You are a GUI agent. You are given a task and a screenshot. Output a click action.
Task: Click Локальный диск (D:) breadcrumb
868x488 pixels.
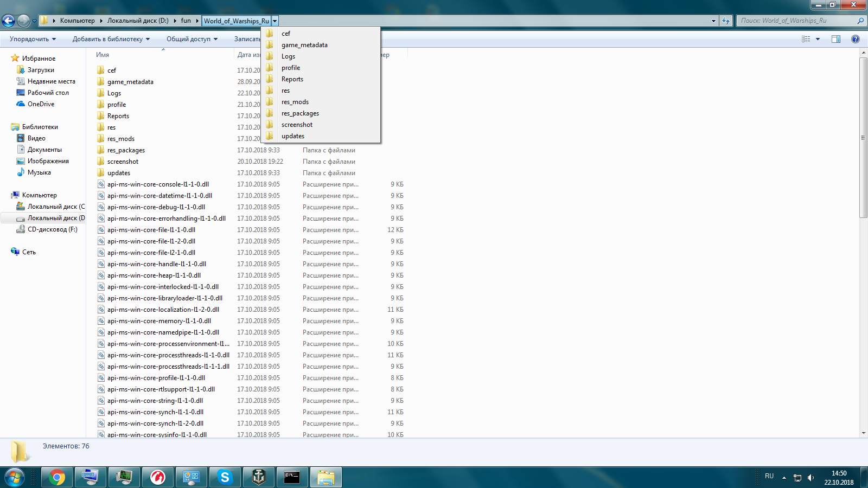tap(138, 21)
